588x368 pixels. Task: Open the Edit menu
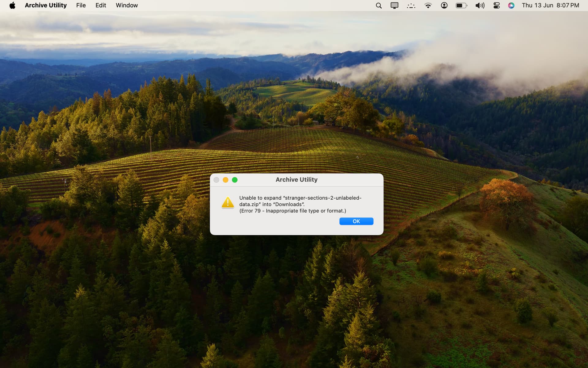pos(100,6)
